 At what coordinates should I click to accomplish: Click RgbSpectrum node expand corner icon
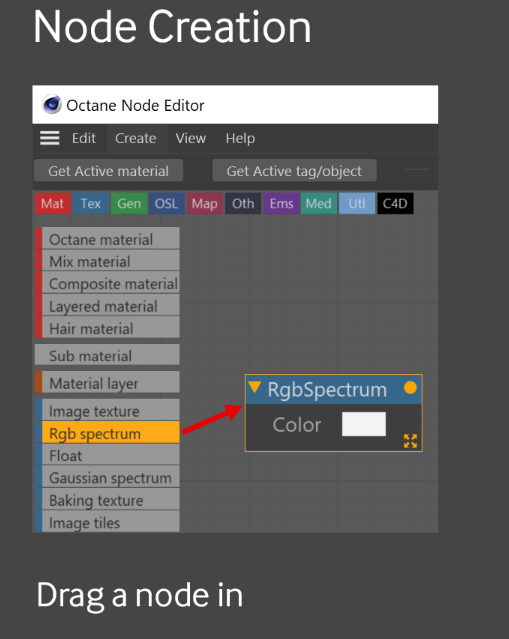[x=410, y=441]
